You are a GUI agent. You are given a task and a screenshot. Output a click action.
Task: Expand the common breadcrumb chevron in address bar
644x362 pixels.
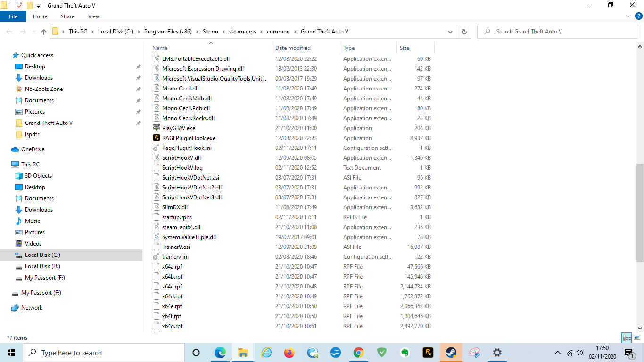tap(295, 32)
